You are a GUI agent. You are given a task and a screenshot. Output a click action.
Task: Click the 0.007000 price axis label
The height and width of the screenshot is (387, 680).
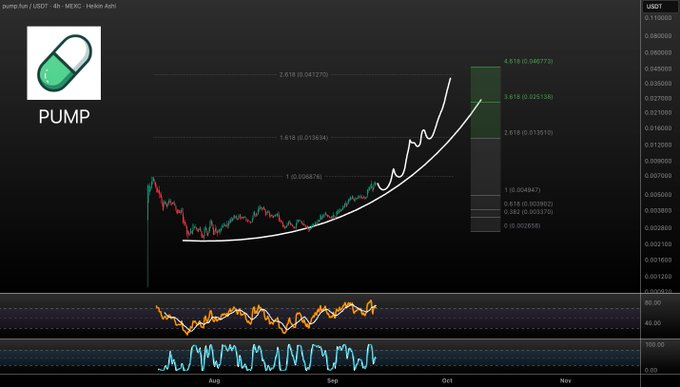(x=658, y=176)
